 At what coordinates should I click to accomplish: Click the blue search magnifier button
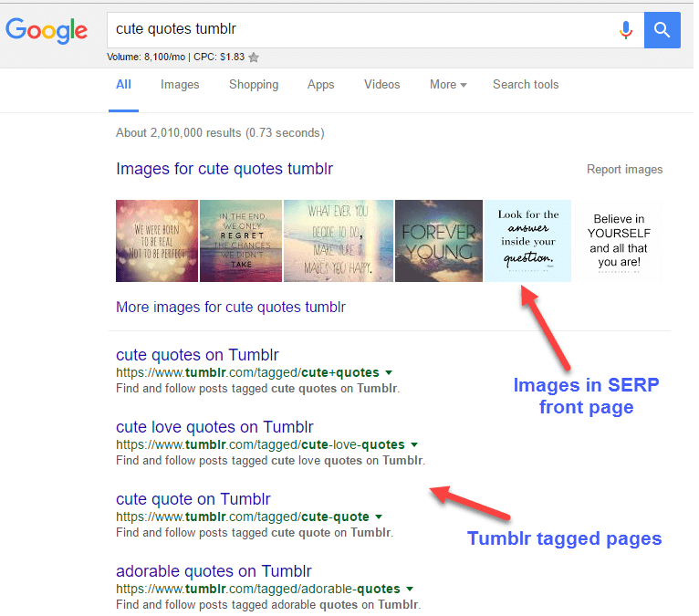coord(662,30)
